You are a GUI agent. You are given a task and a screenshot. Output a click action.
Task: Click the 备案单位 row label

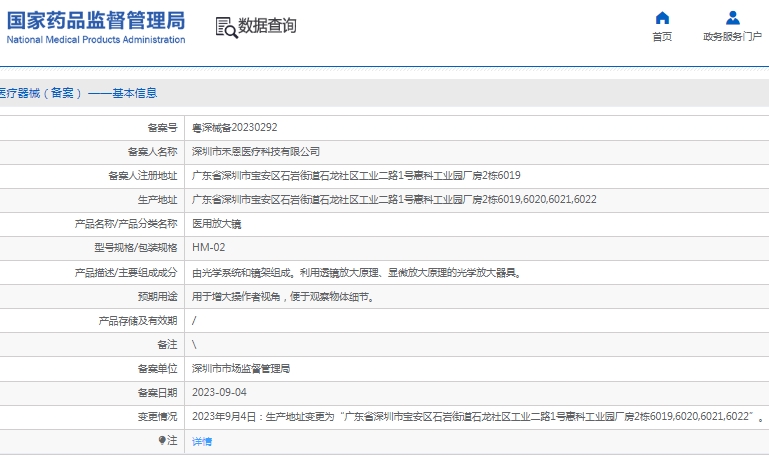(x=157, y=368)
